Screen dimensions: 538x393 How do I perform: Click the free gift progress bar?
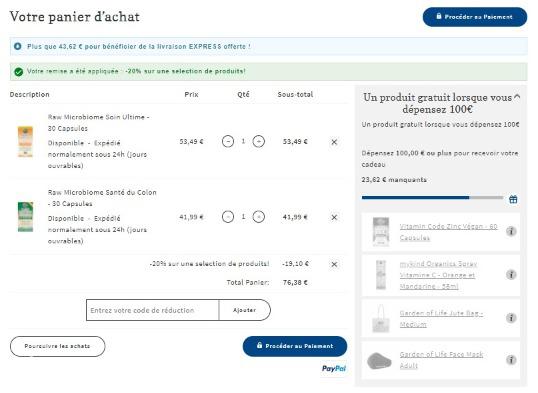[432, 198]
